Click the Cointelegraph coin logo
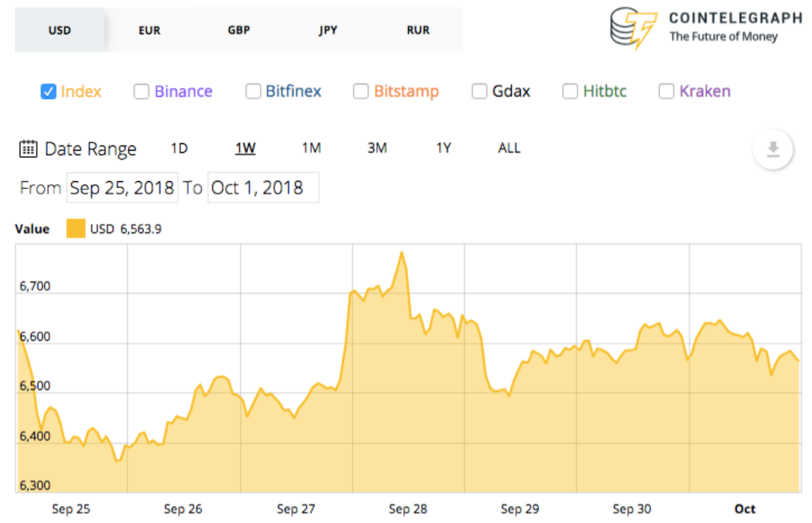The width and height of the screenshot is (812, 523). (x=633, y=28)
